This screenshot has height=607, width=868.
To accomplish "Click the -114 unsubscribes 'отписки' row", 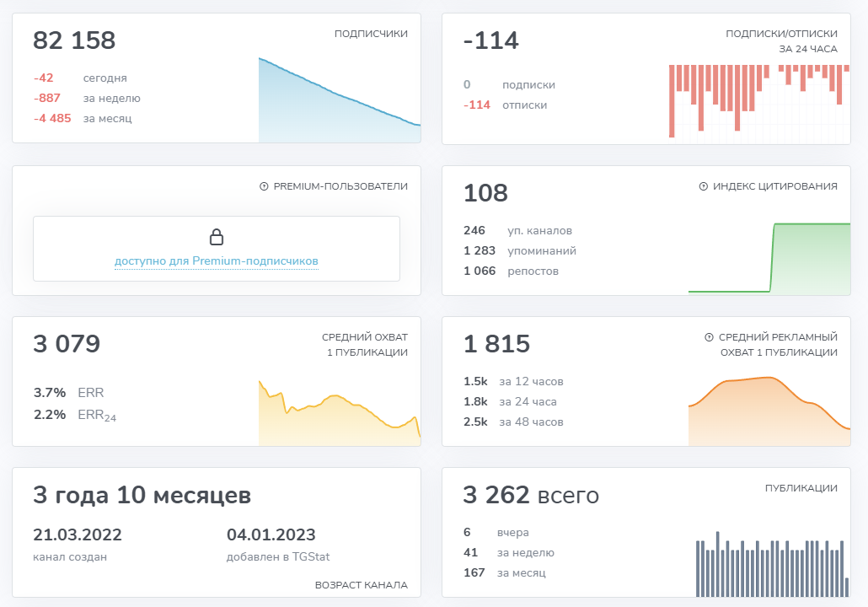I will coord(506,105).
